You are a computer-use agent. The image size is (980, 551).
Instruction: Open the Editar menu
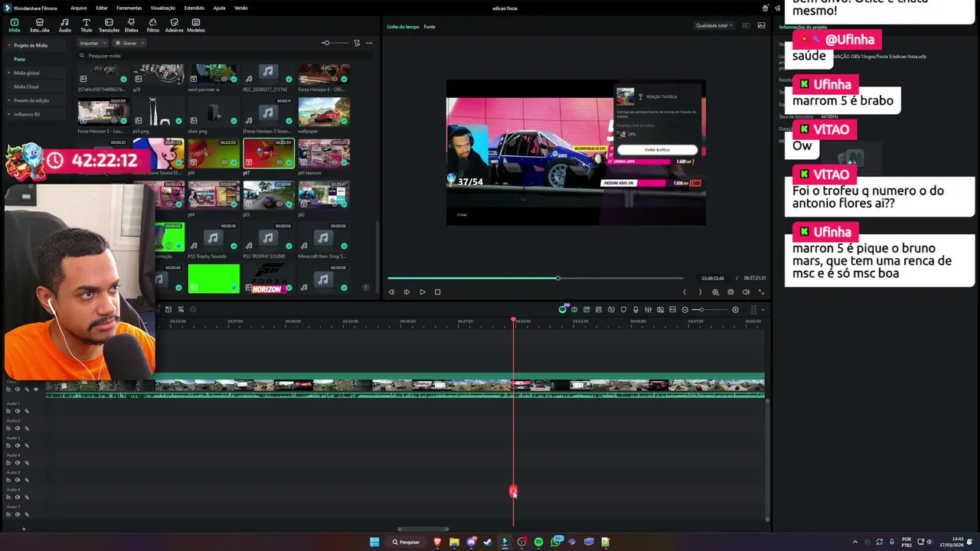click(x=102, y=8)
